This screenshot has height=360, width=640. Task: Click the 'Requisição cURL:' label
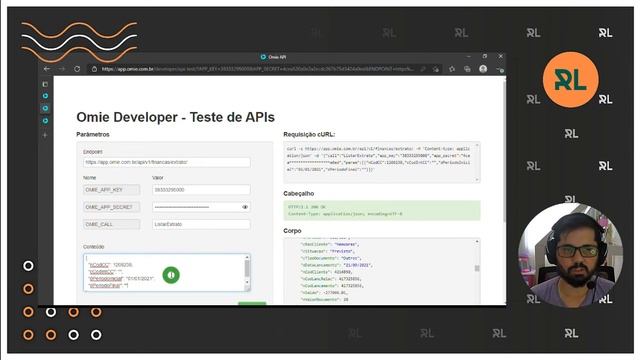pos(309,134)
